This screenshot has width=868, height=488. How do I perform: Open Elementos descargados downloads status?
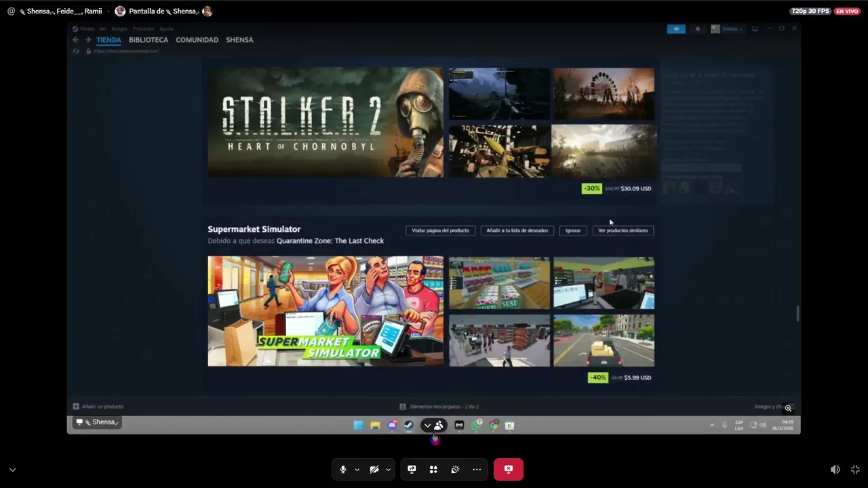pyautogui.click(x=439, y=407)
